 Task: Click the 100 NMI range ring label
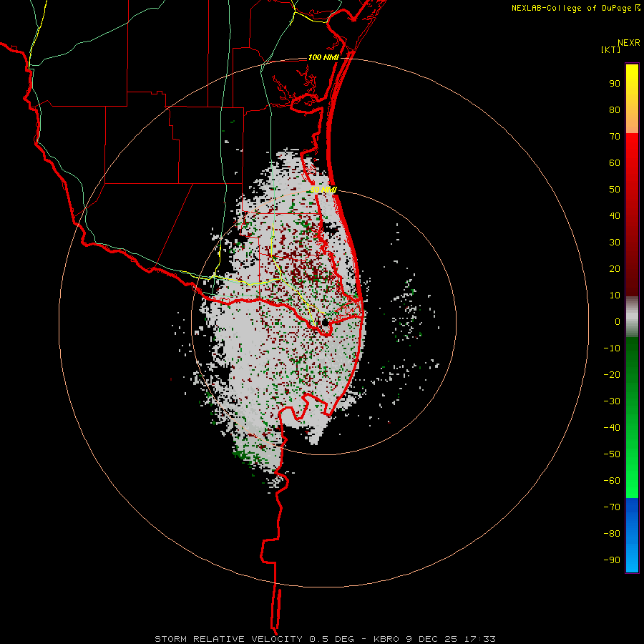click(323, 57)
